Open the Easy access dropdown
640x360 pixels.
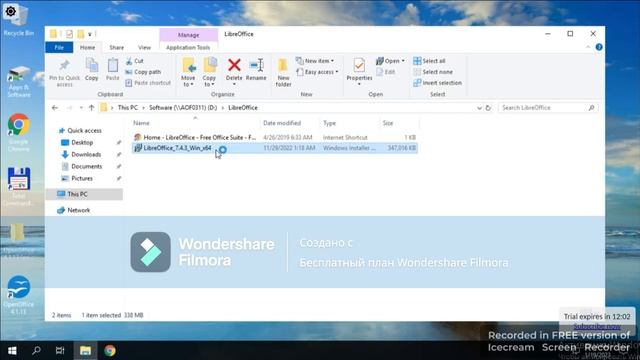pyautogui.click(x=317, y=72)
